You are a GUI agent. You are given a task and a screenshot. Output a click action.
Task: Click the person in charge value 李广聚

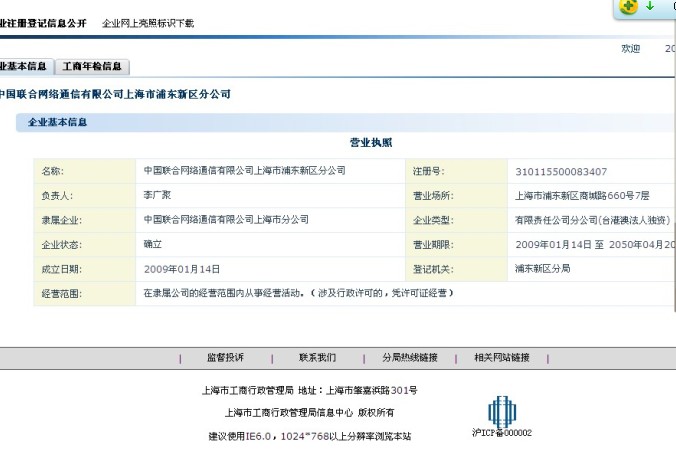(x=157, y=195)
